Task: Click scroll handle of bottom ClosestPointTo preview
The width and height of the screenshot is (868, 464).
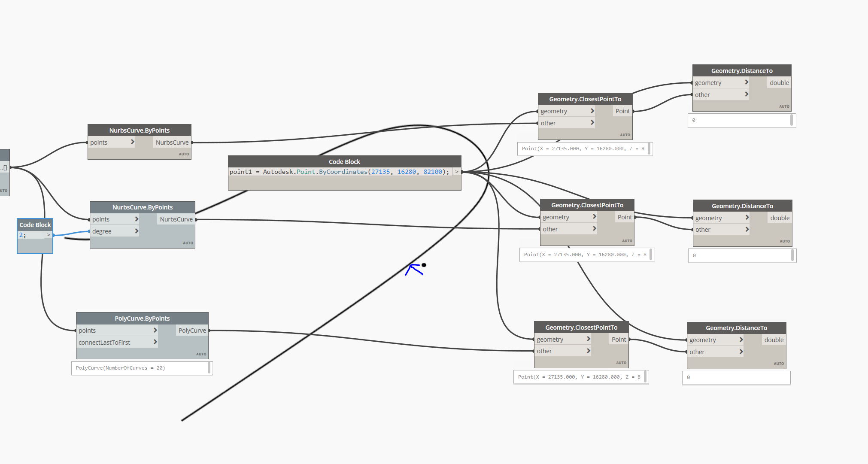Action: click(x=645, y=377)
